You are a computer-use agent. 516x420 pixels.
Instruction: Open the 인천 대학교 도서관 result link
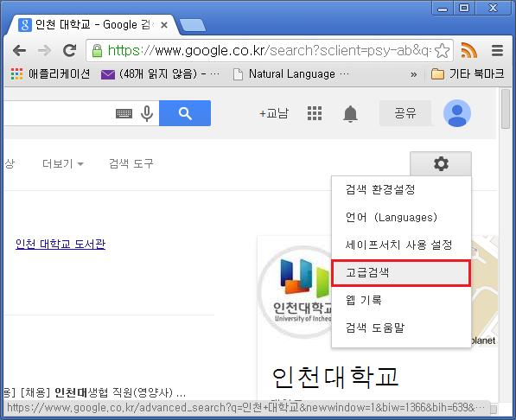(x=61, y=244)
